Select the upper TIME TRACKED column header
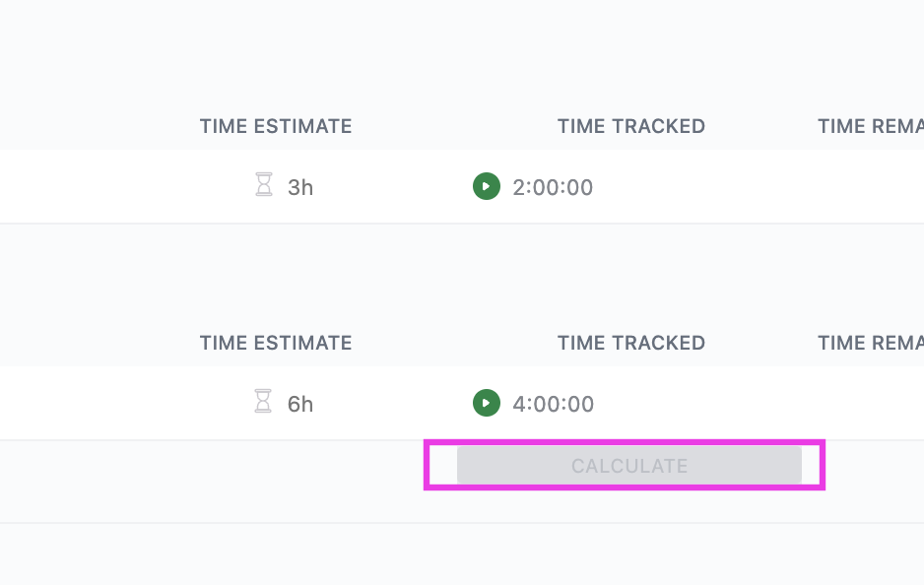Image resolution: width=924 pixels, height=585 pixels. coord(631,126)
